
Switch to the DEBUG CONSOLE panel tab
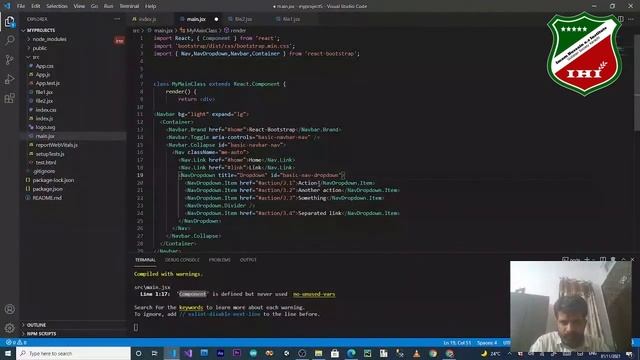click(x=182, y=260)
